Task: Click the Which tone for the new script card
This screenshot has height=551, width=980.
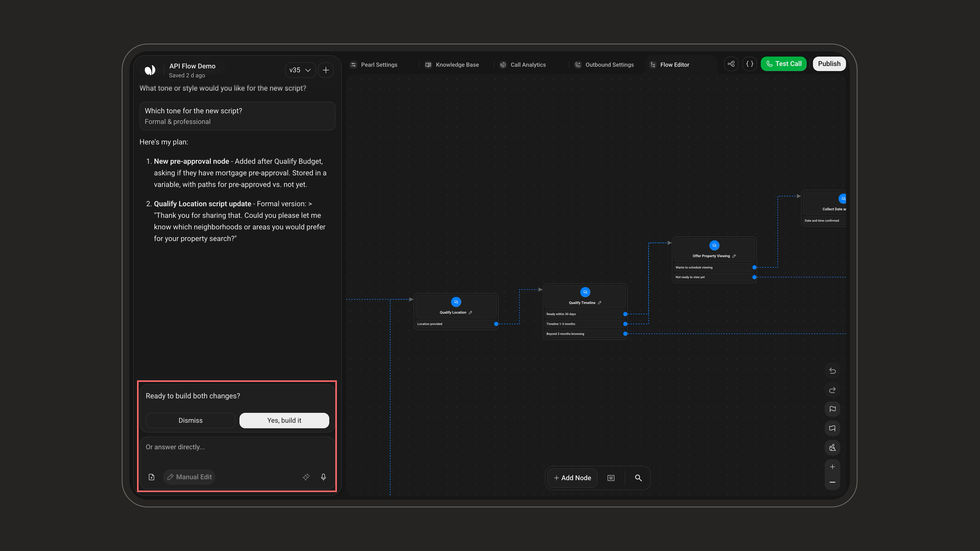Action: click(237, 116)
